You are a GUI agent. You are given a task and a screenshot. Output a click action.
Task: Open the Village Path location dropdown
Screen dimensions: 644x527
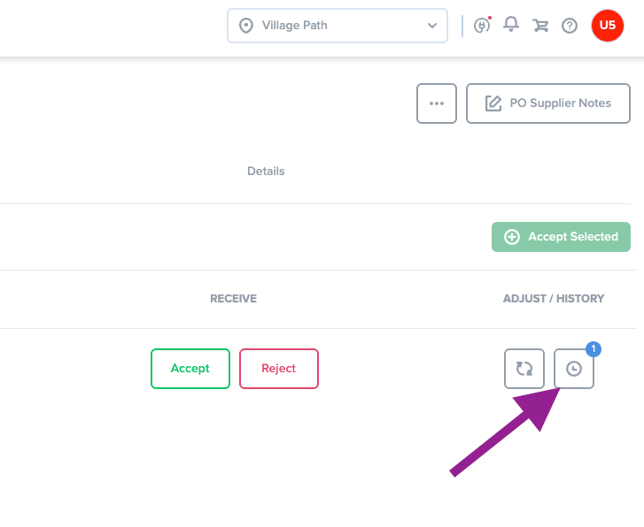tap(337, 25)
